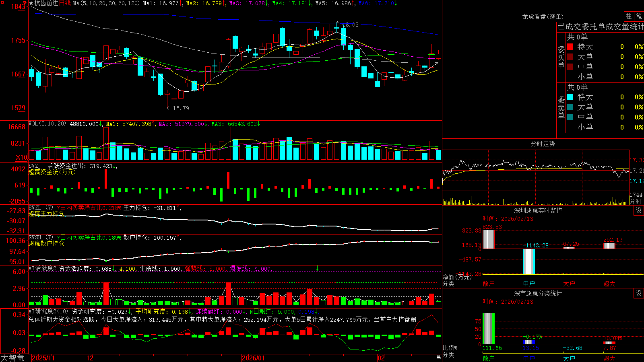Image resolution: width=644 pixels, height=362 pixels.
Task: Open 设 settings for 深市超赢分类统计
Action: [x=639, y=293]
